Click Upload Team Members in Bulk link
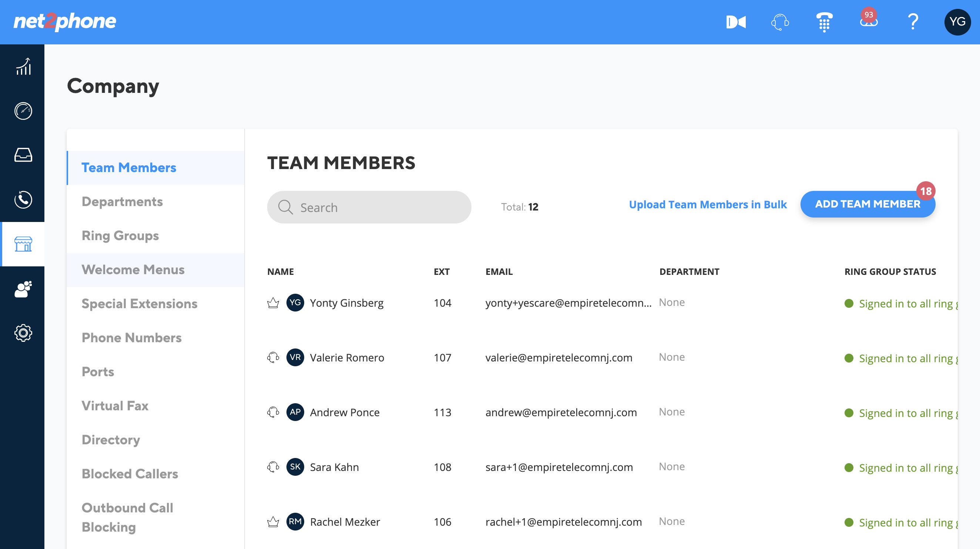Image resolution: width=980 pixels, height=549 pixels. [708, 205]
